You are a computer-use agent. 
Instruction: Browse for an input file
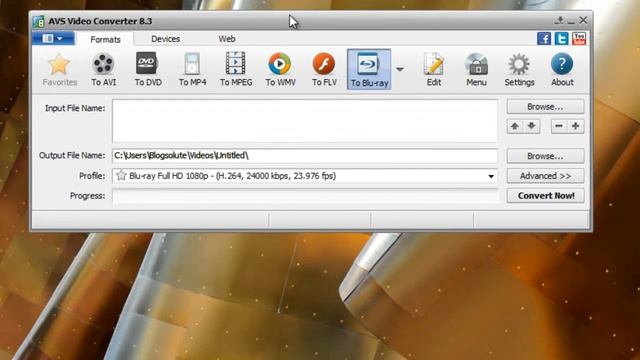545,107
